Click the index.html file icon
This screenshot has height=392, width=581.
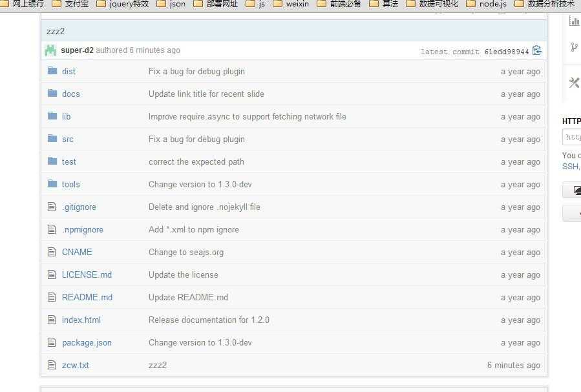[52, 320]
